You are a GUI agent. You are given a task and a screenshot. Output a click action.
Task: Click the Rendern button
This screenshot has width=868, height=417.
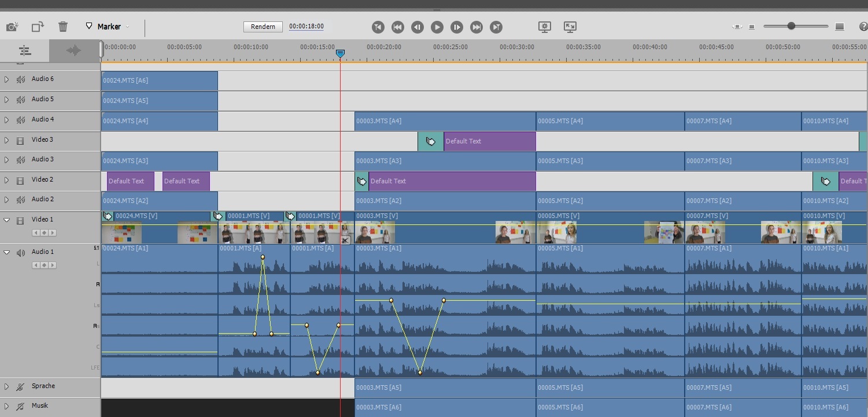[x=263, y=27]
